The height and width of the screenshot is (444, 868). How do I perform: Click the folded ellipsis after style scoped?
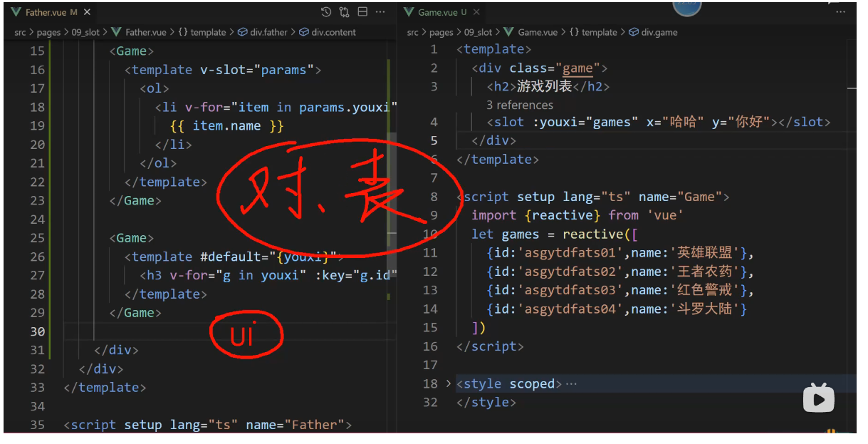point(570,383)
